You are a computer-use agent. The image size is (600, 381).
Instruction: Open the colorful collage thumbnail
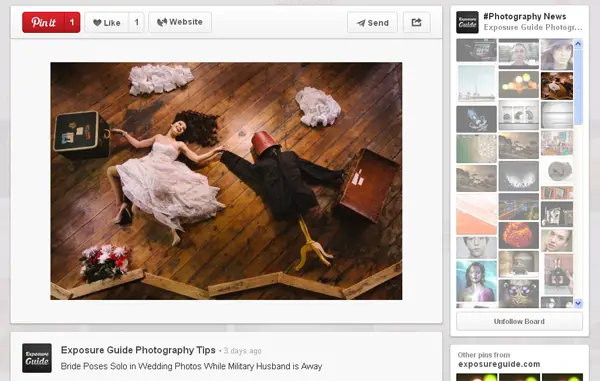[557, 143]
